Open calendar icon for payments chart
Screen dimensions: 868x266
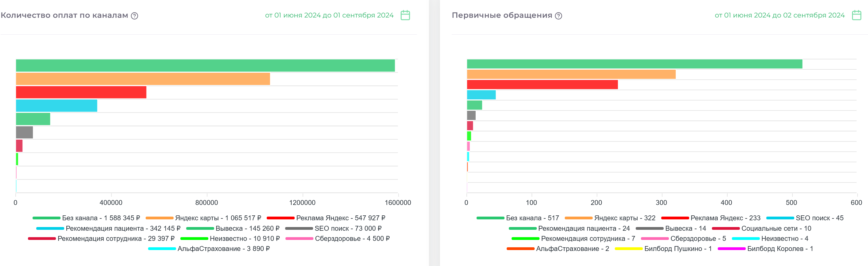point(405,15)
